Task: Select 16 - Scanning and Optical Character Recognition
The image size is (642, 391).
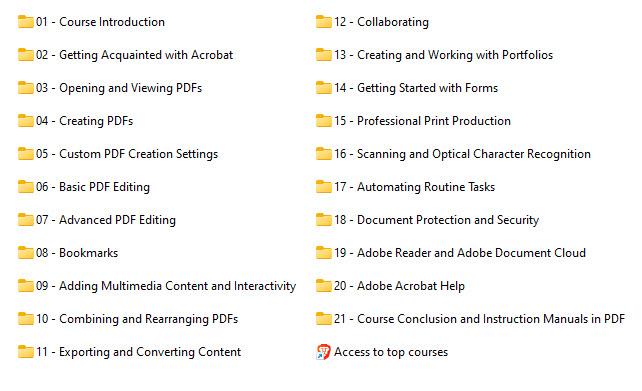Action: [462, 154]
